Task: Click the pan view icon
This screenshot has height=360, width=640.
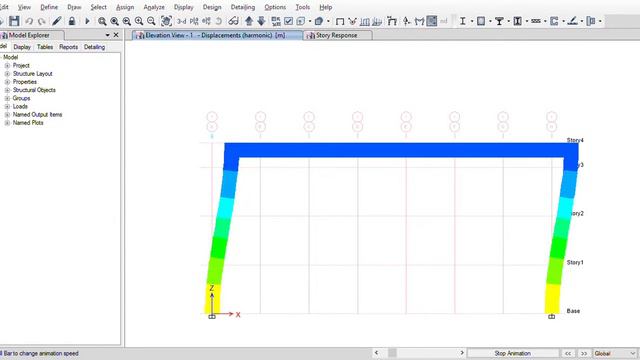Action: click(x=166, y=21)
